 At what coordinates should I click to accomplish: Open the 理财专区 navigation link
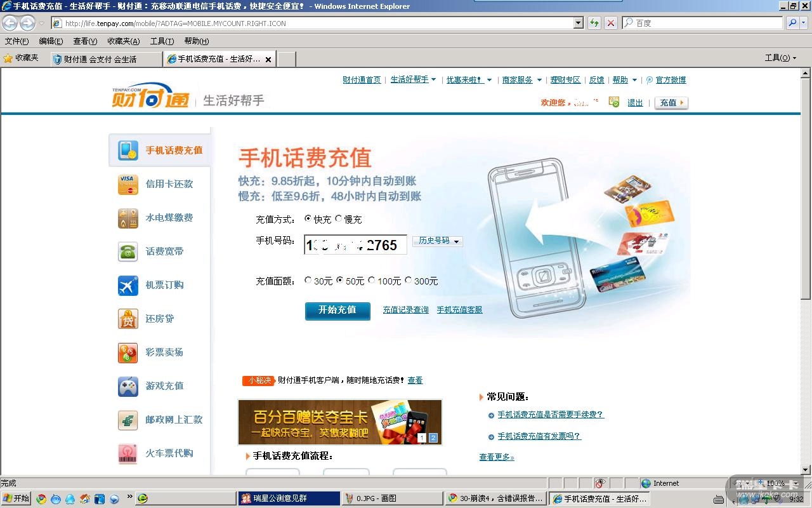[565, 80]
